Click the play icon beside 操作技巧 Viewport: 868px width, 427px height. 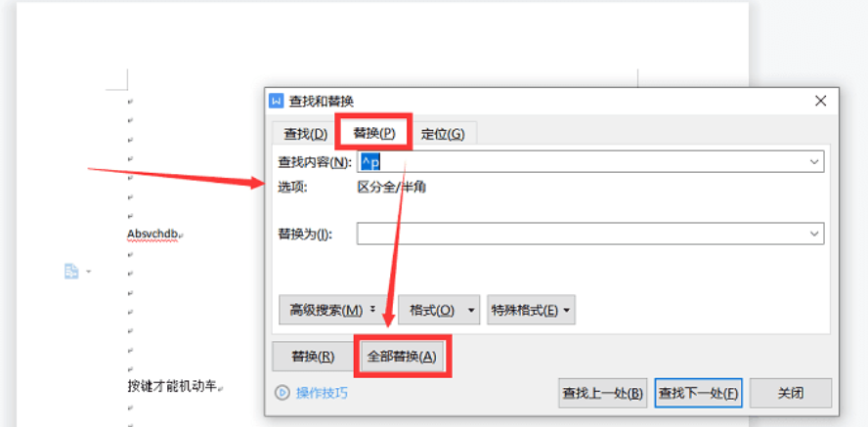coord(282,393)
